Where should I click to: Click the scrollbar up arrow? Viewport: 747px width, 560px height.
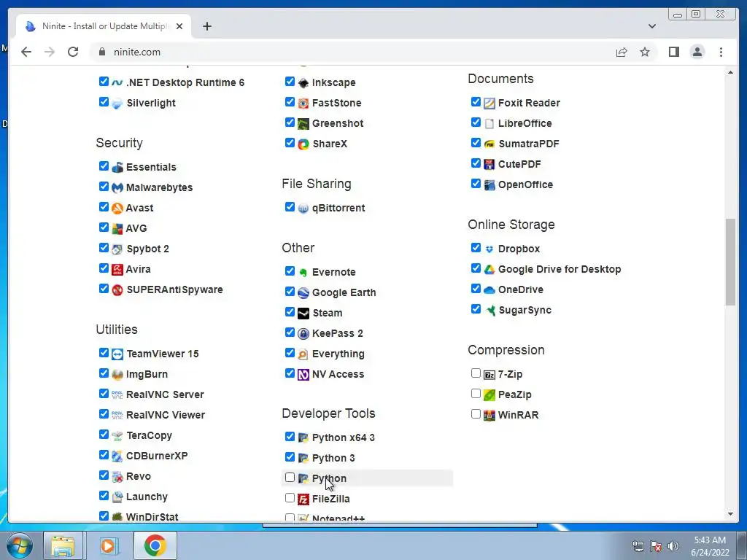pos(730,72)
